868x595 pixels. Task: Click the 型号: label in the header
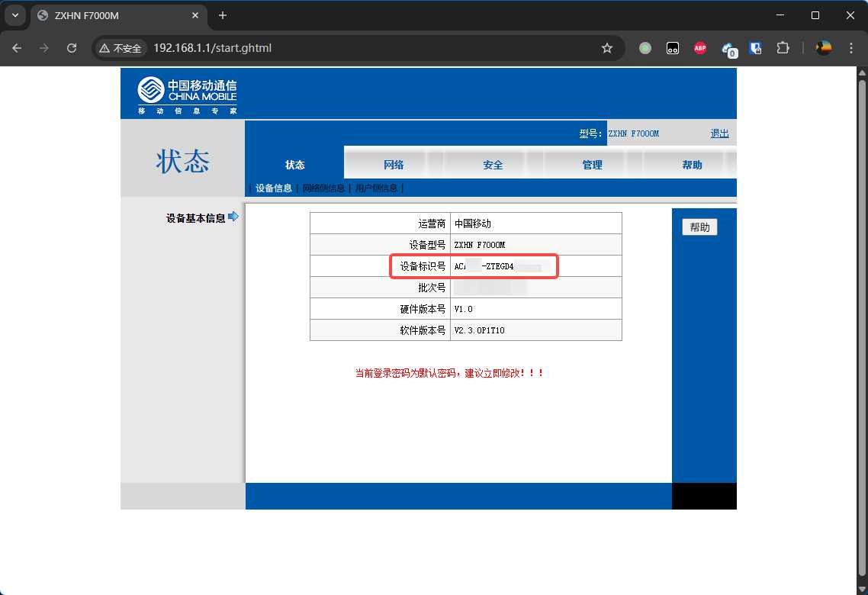click(590, 133)
